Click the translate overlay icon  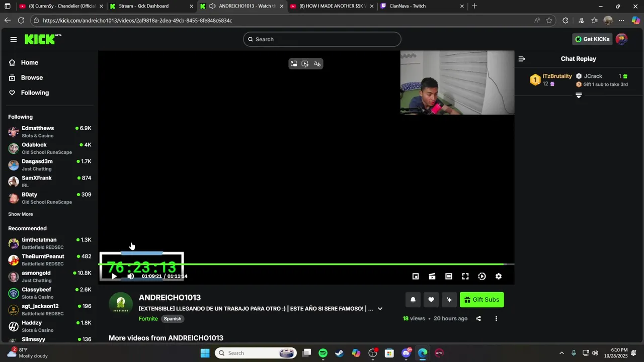(x=317, y=64)
